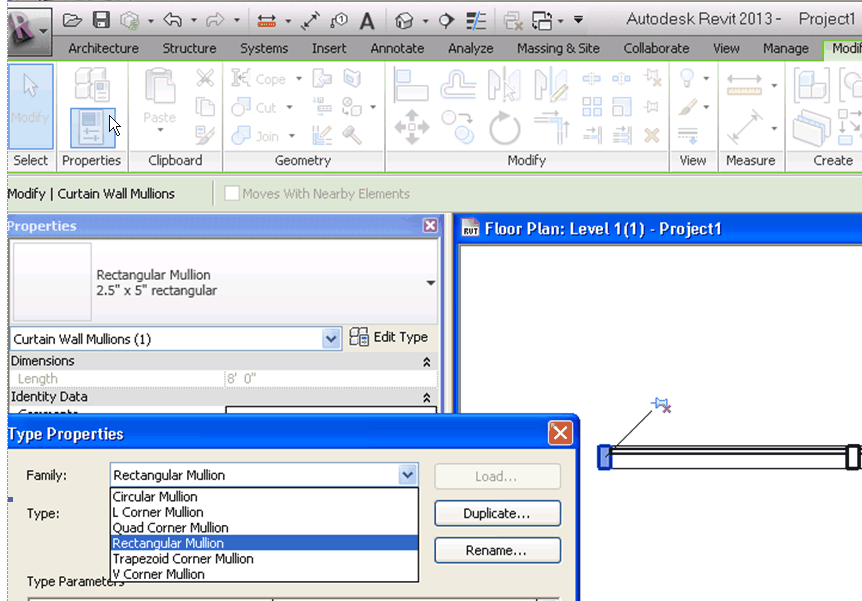Viewport: 862px width, 601px height.
Task: Open the Massing & Site ribbon tab
Action: pyautogui.click(x=558, y=48)
